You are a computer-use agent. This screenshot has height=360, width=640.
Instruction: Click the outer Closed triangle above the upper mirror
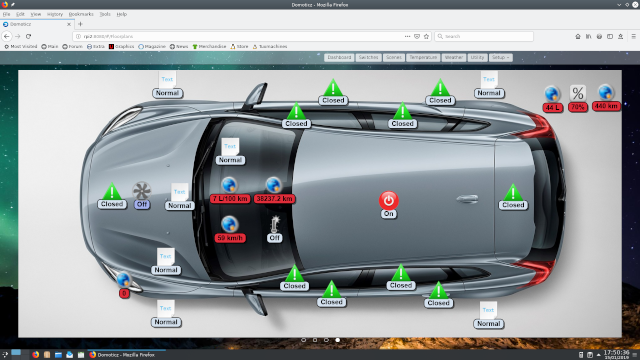coord(333,87)
